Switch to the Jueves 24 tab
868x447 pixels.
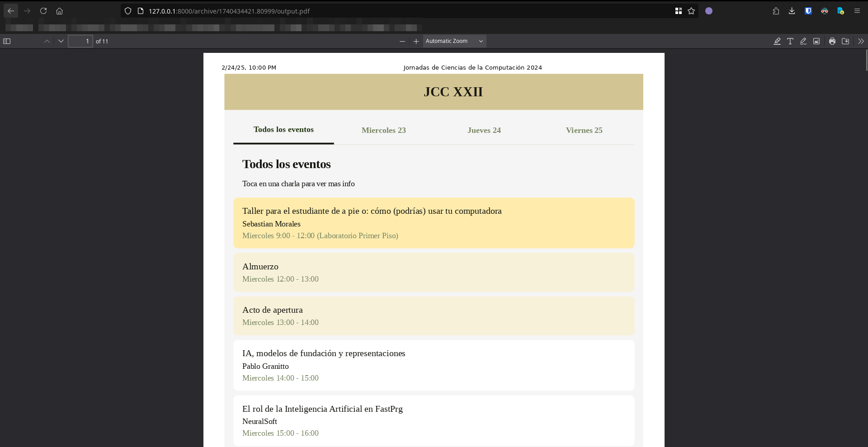[x=484, y=130]
